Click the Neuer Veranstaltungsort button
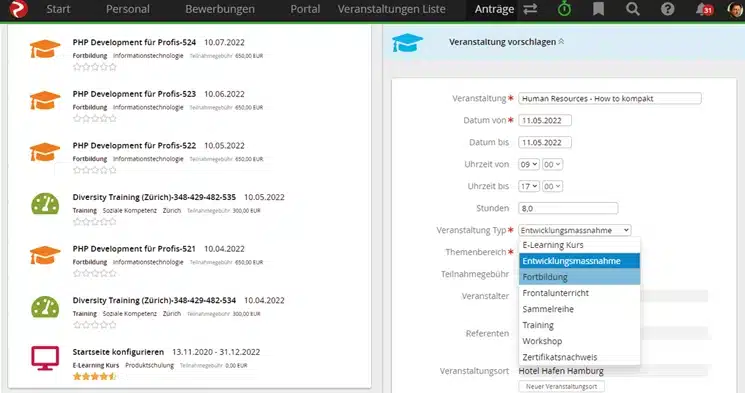 561,386
